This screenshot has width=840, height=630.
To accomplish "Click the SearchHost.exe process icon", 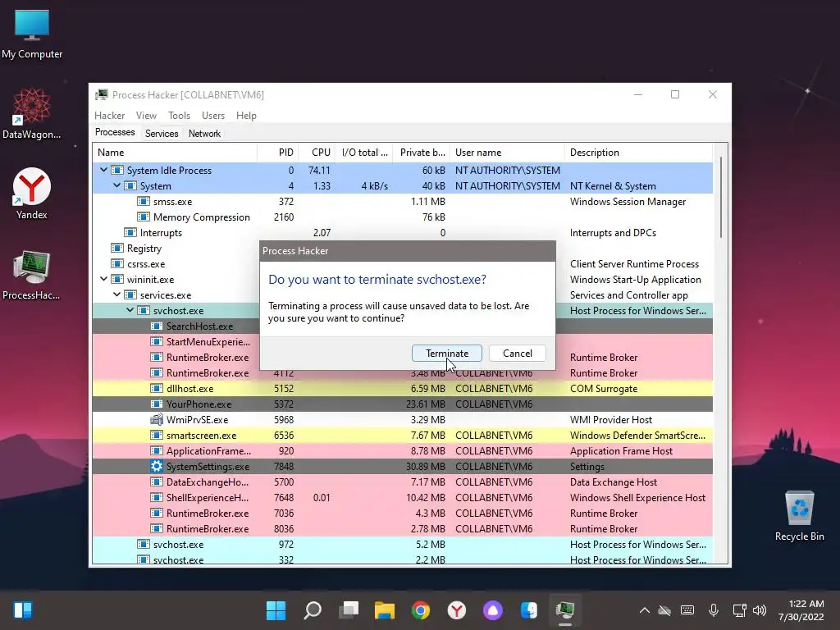I will (x=157, y=326).
